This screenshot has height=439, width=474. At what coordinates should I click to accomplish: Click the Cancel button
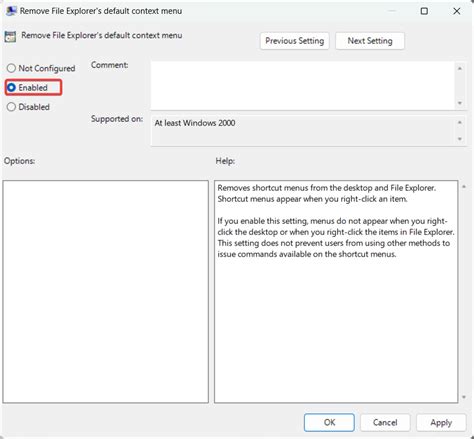point(385,423)
